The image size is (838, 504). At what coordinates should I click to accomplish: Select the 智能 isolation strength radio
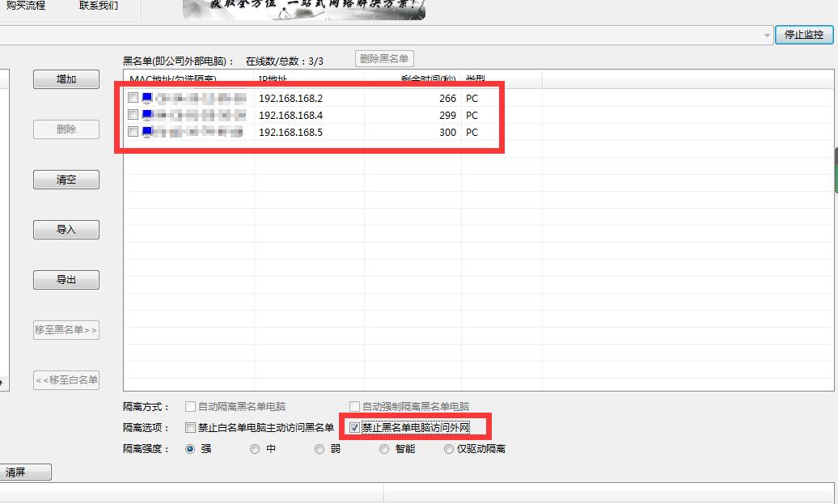[384, 449]
